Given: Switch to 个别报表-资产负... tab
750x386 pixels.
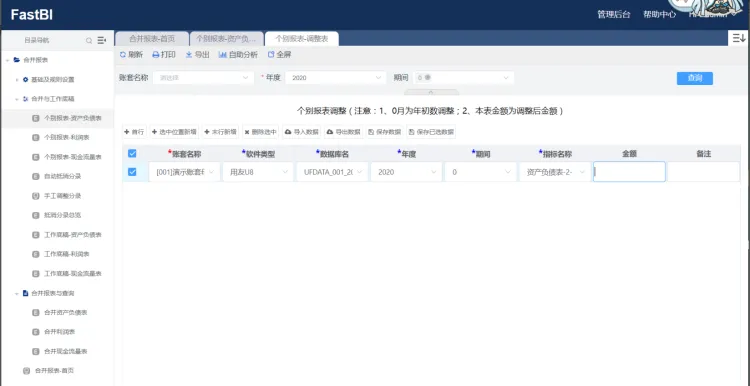Looking at the screenshot, I should click(x=226, y=39).
